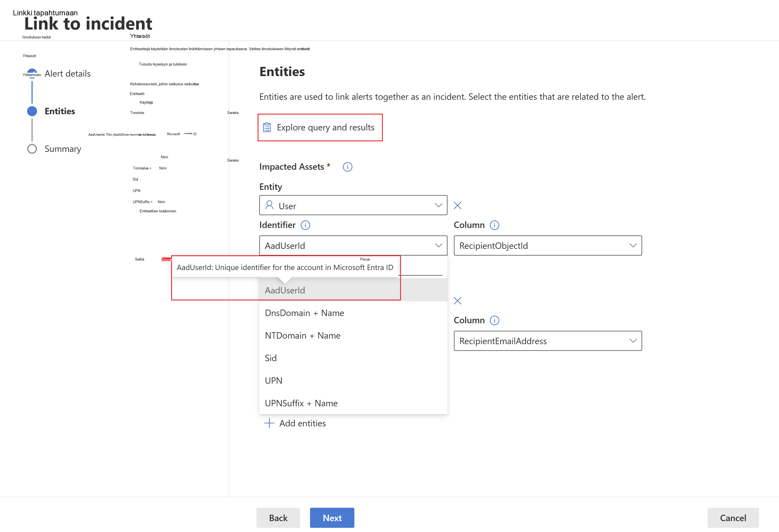Click the Explore query clipboard icon
Image resolution: width=779 pixels, height=532 pixels.
267,127
